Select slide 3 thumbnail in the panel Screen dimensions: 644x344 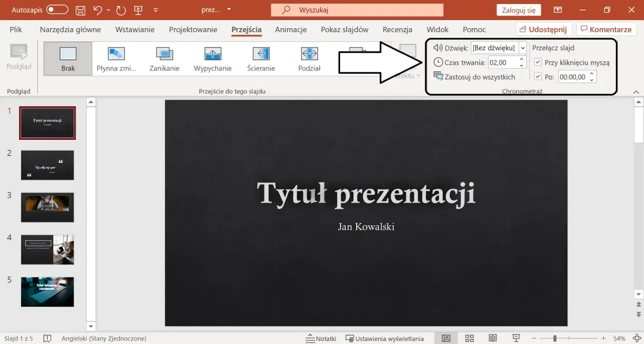47,207
